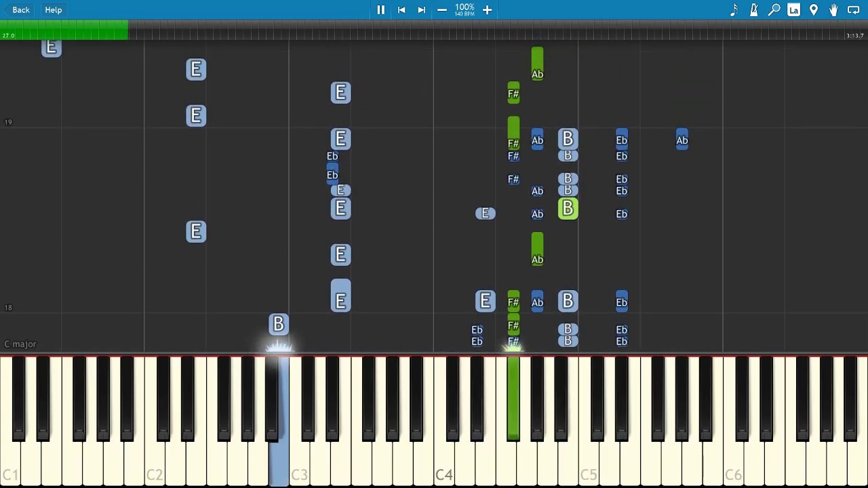
Task: Click the light green B note block
Action: (568, 209)
